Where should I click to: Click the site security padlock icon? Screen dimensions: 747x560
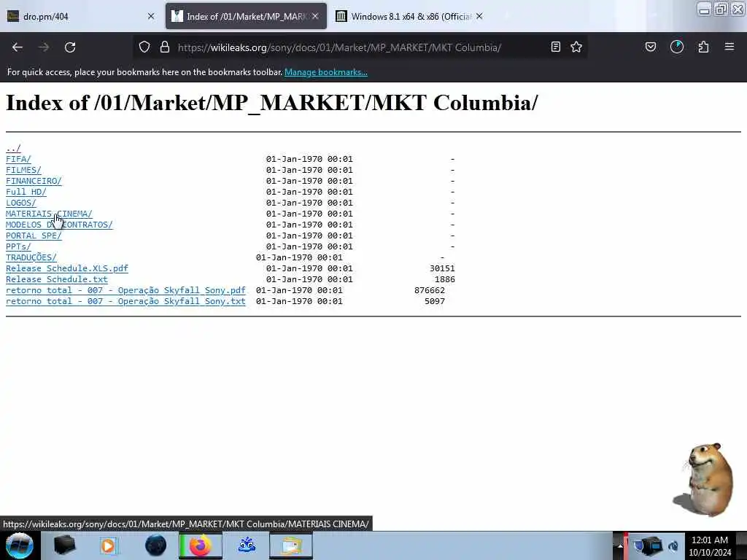pos(165,47)
